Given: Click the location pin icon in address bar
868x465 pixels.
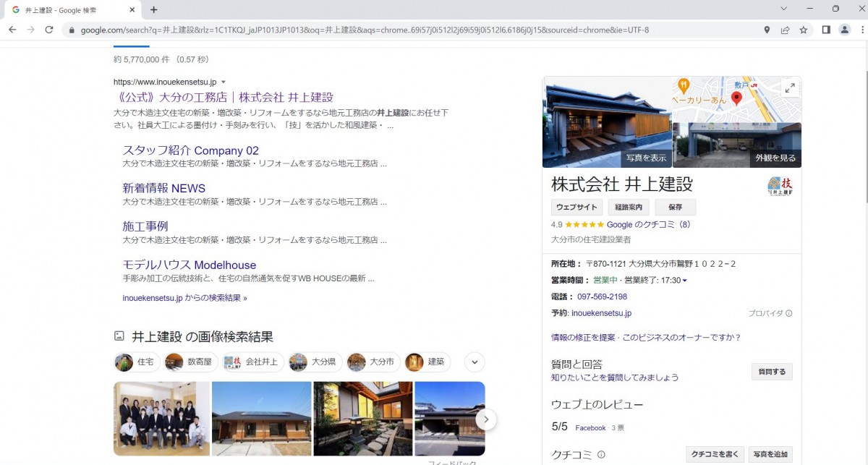Looking at the screenshot, I should (767, 30).
